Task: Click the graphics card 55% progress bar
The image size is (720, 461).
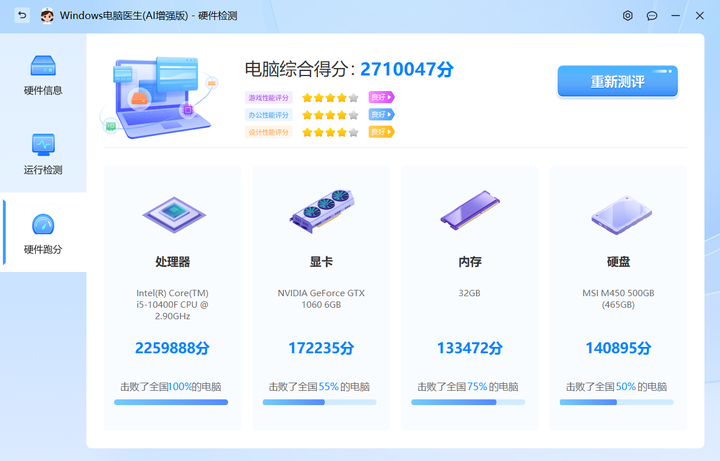Action: pos(320,402)
